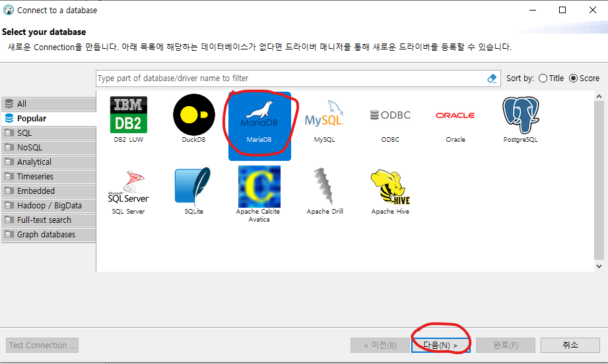Click the 취소 cancel button
The image size is (608, 364).
[570, 345]
